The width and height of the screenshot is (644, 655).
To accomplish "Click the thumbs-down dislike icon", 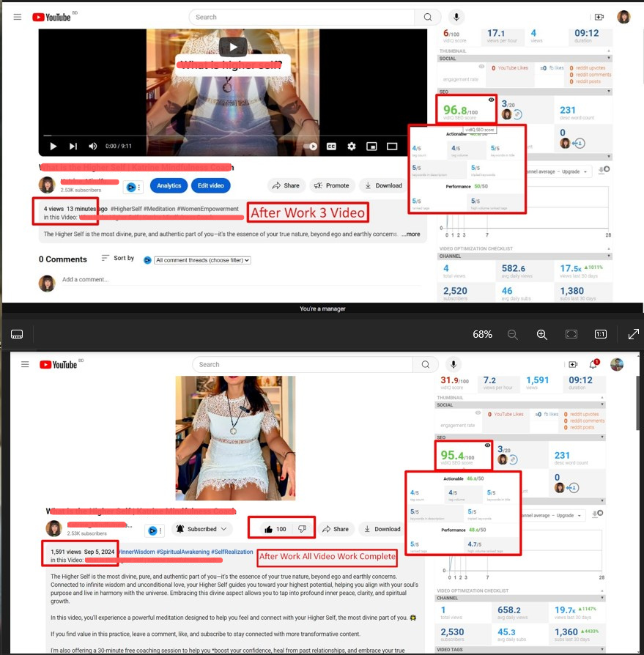I will 302,528.
